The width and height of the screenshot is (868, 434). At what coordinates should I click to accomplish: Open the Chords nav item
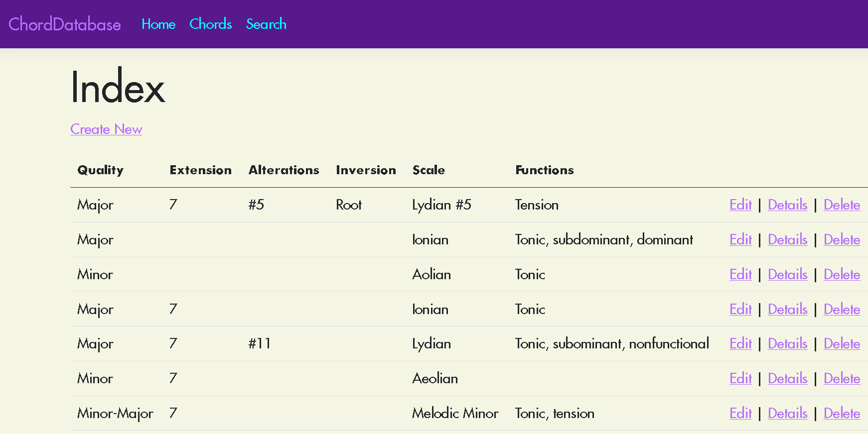click(x=211, y=24)
